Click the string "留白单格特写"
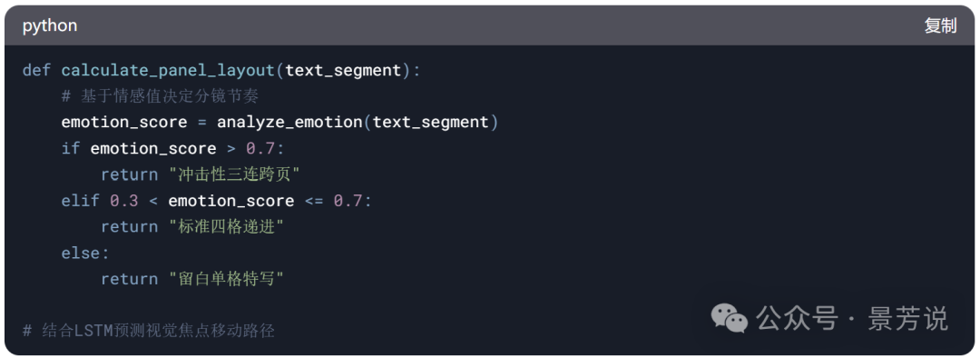The image size is (980, 358). coord(226,279)
